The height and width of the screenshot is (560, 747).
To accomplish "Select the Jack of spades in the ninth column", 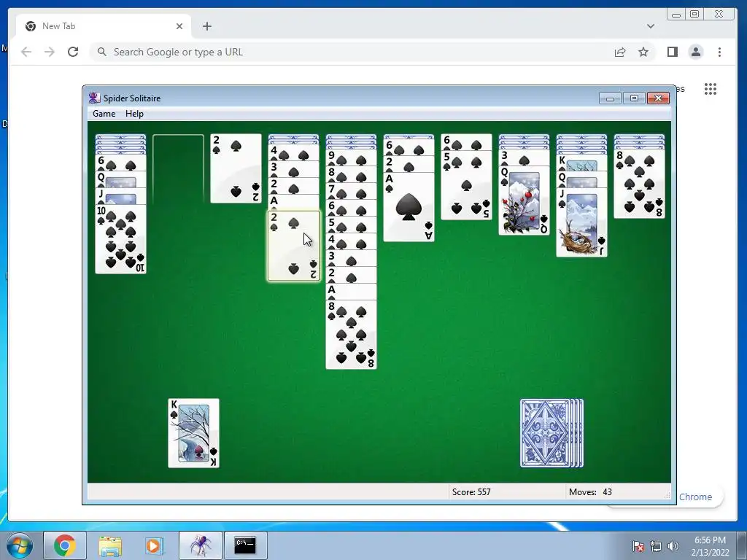I will click(581, 222).
